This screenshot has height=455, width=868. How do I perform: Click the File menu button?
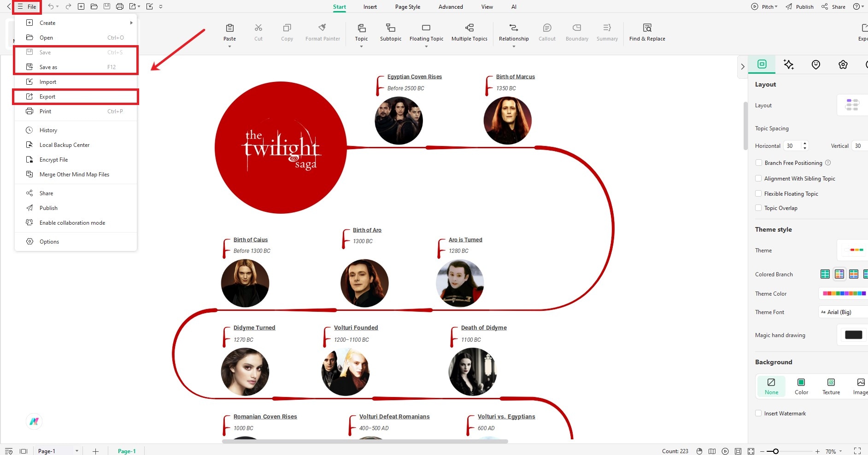[x=27, y=6]
